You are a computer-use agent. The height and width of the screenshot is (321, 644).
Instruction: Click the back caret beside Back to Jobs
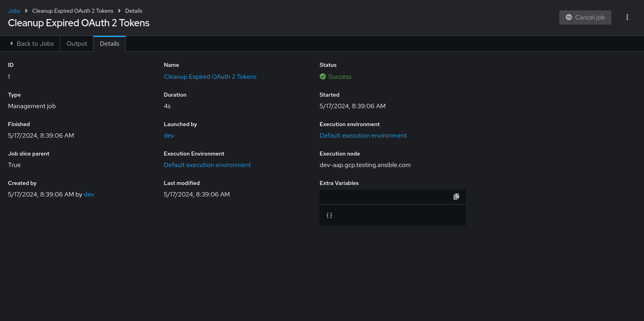(x=12, y=43)
